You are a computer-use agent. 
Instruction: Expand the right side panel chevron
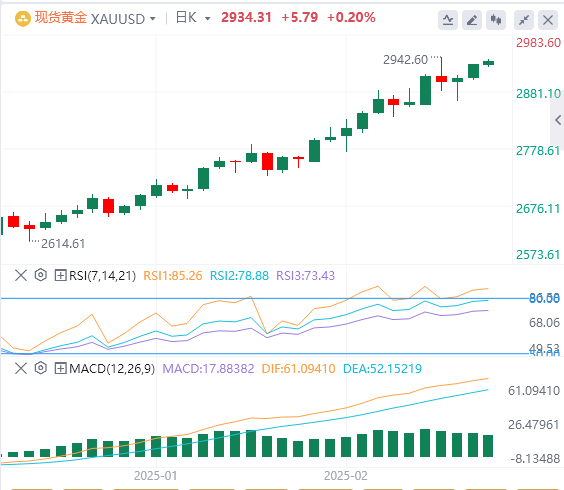pyautogui.click(x=557, y=120)
